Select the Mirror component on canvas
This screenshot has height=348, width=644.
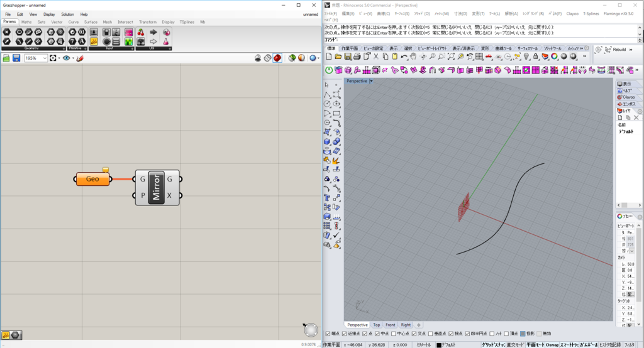(156, 188)
